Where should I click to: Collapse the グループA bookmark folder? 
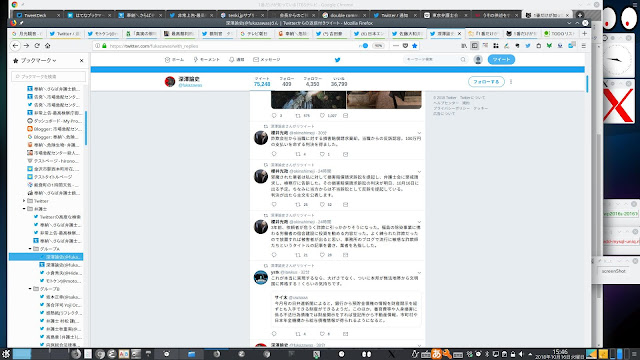[30, 249]
